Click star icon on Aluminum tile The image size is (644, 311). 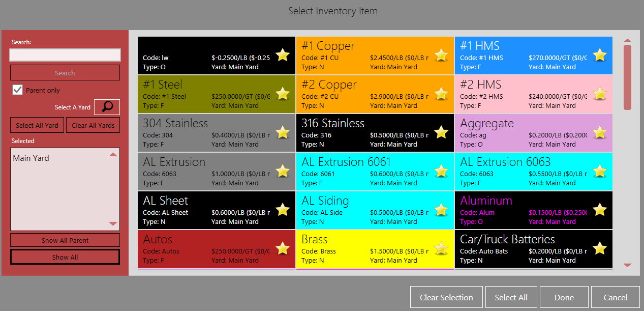[600, 210]
